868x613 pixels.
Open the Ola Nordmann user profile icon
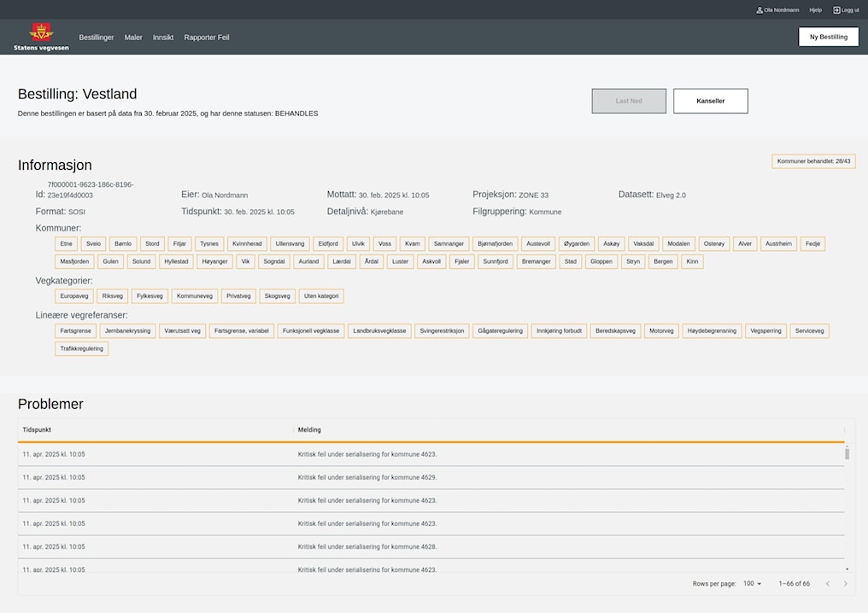pyautogui.click(x=759, y=10)
